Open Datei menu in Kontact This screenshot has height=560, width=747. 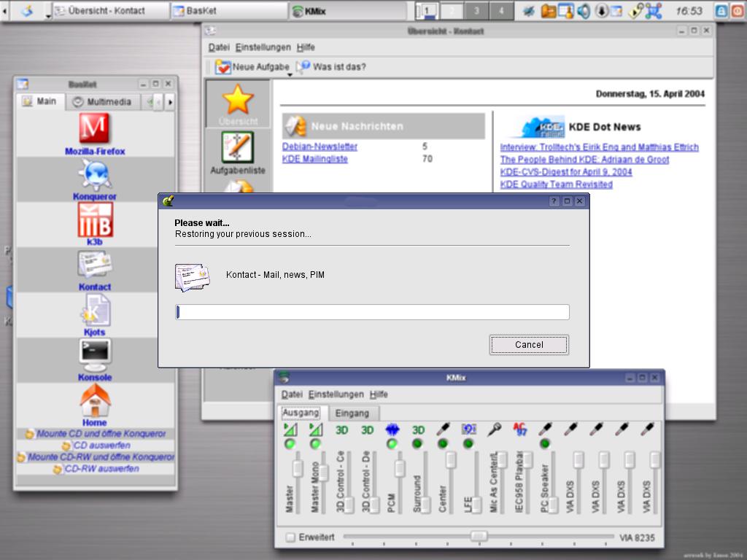click(219, 47)
